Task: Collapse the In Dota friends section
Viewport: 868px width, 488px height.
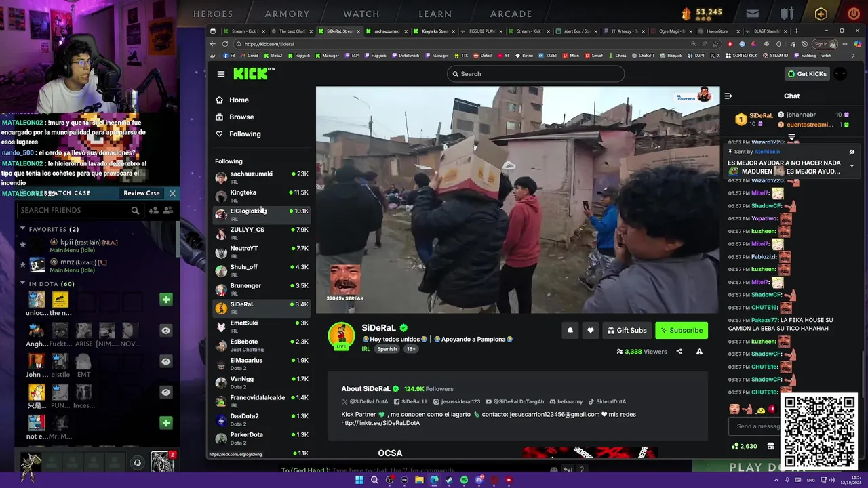Action: [22, 283]
